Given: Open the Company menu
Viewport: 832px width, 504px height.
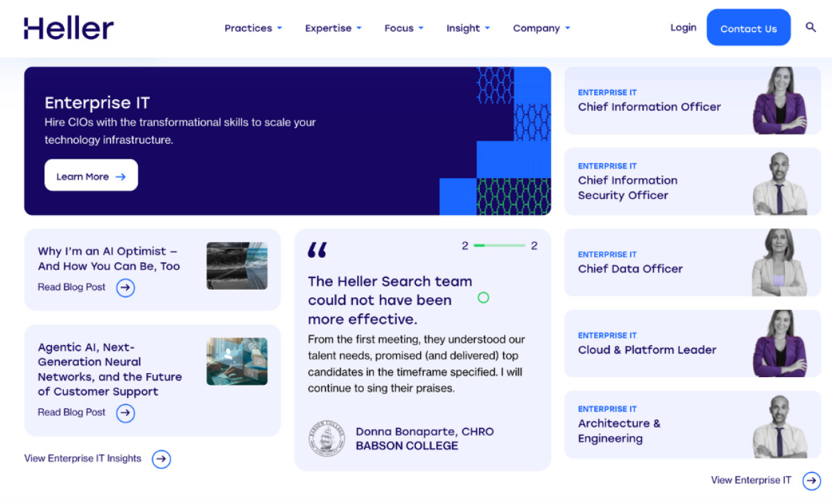Looking at the screenshot, I should point(541,28).
